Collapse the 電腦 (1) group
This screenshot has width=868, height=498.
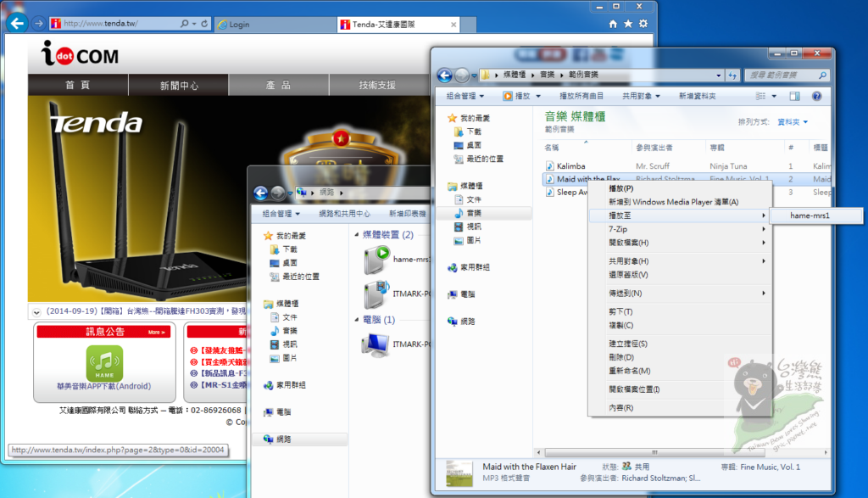357,320
